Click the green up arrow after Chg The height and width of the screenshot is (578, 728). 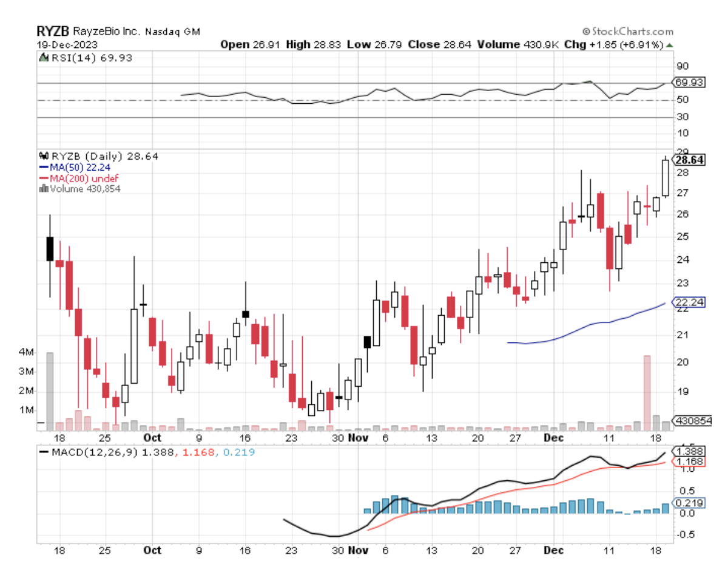[x=669, y=45]
